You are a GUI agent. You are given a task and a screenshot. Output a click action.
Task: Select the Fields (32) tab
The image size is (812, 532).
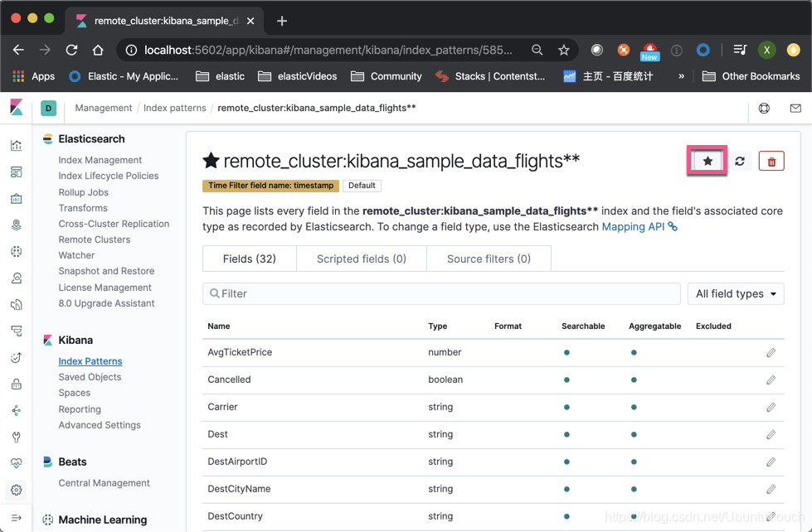(250, 259)
